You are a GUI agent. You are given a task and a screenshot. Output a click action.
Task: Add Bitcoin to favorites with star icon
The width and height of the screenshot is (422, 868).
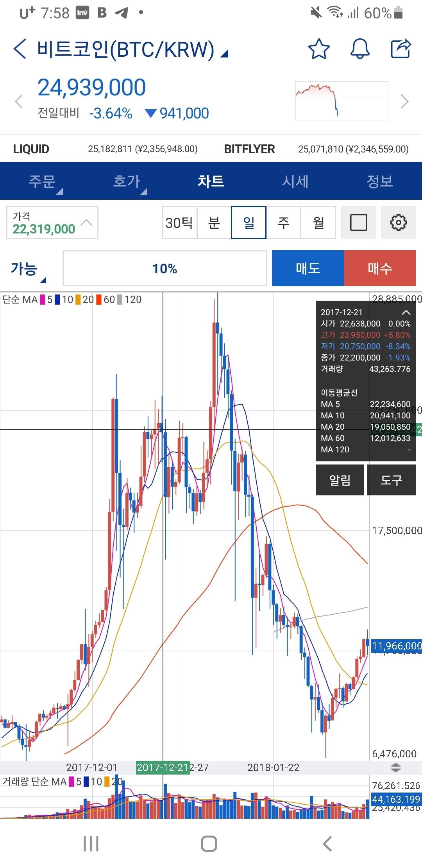tap(319, 49)
